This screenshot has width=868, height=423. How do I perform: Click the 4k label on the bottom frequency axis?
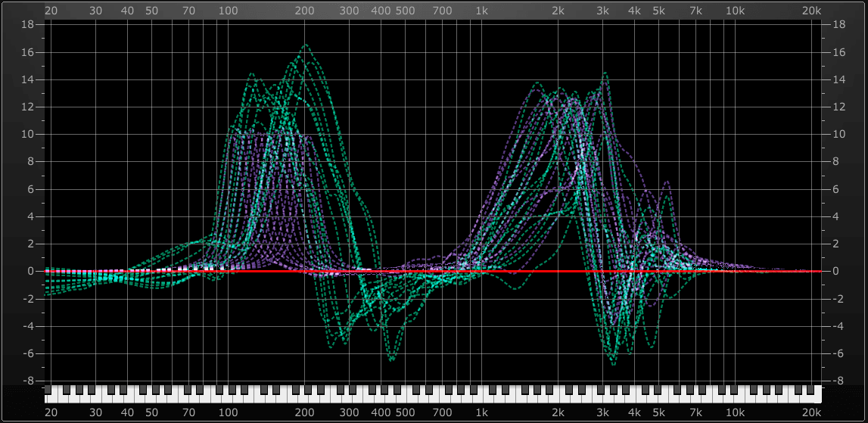pyautogui.click(x=634, y=412)
